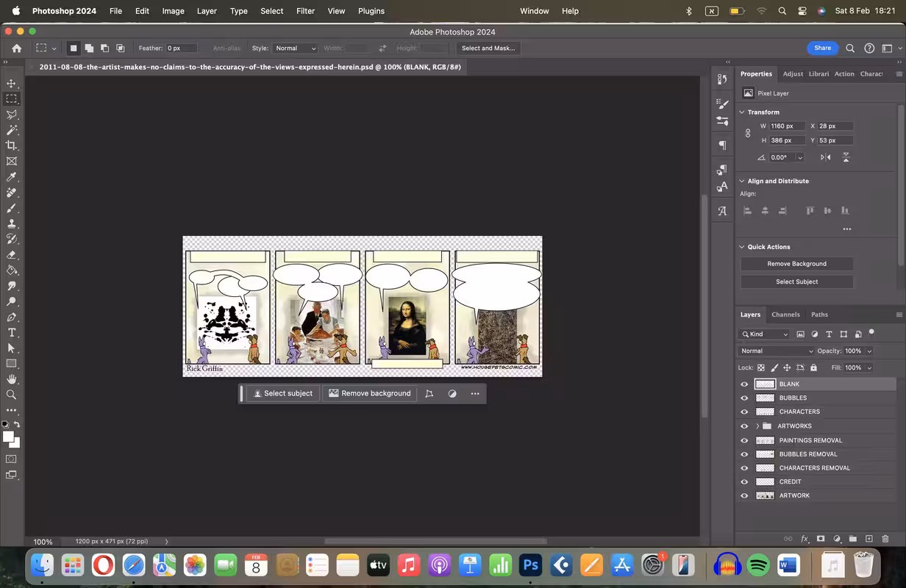906x588 pixels.
Task: Open the Paragraph panel icon
Action: pyautogui.click(x=722, y=146)
